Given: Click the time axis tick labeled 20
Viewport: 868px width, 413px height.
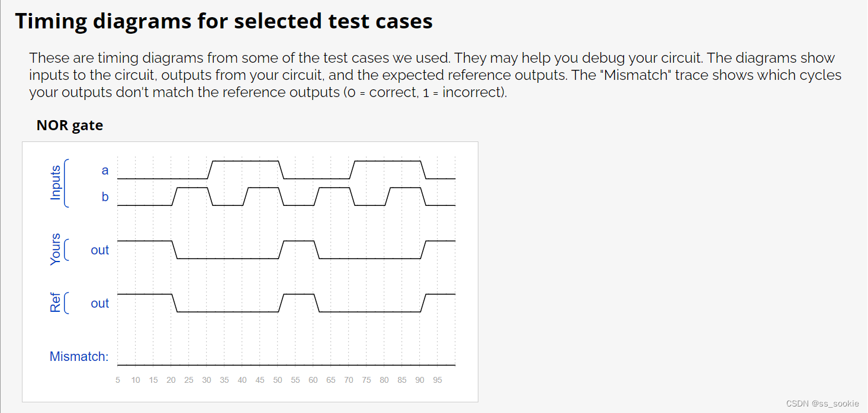Looking at the screenshot, I should 171,380.
